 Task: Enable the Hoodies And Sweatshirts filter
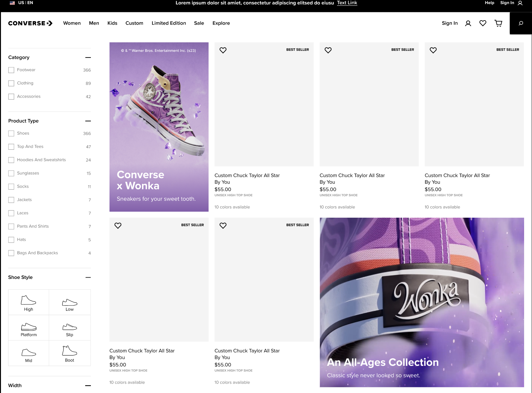tap(11, 160)
